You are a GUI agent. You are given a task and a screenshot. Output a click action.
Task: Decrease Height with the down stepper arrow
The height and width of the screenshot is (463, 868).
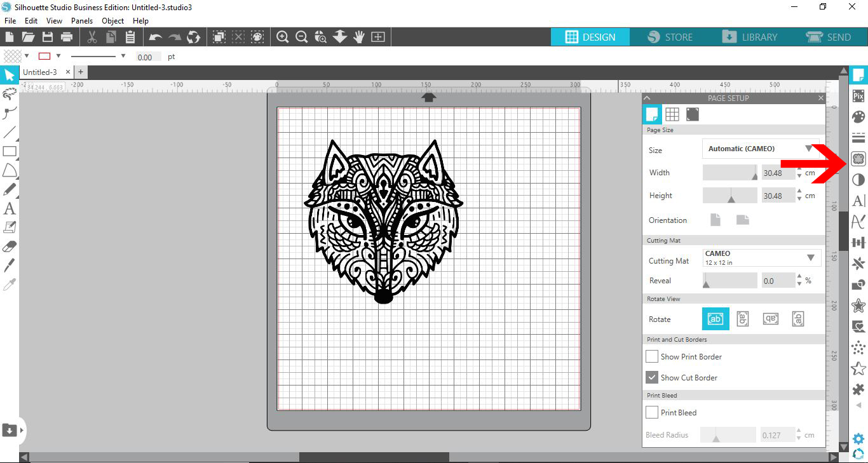[799, 199]
